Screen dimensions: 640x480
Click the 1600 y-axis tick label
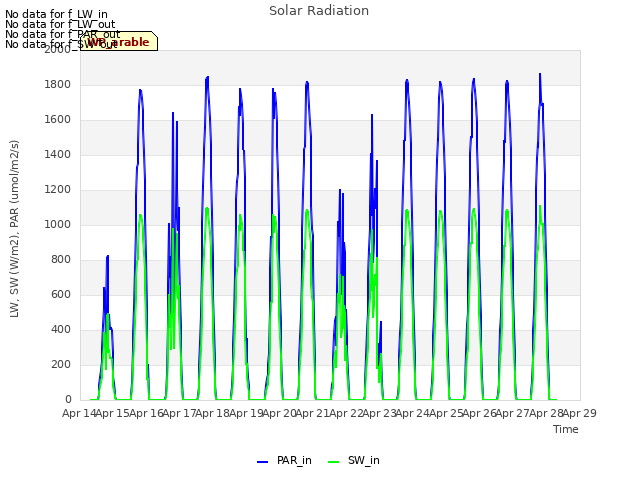pyautogui.click(x=58, y=120)
